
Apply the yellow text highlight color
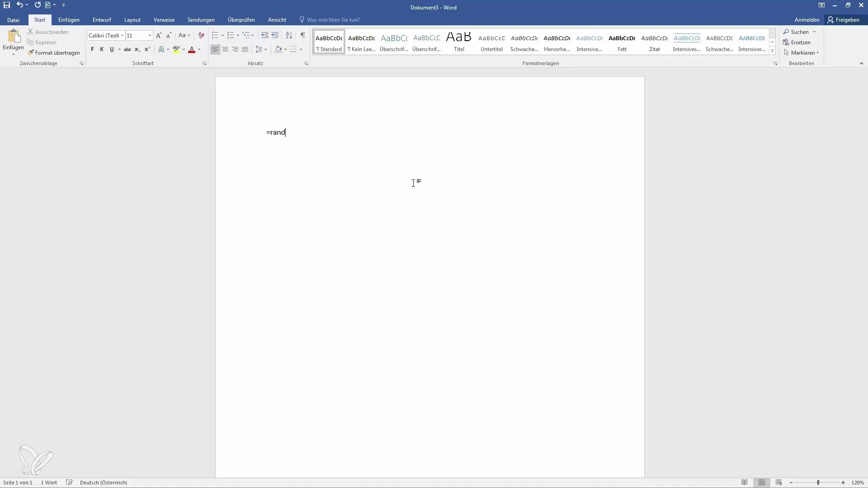coord(176,49)
